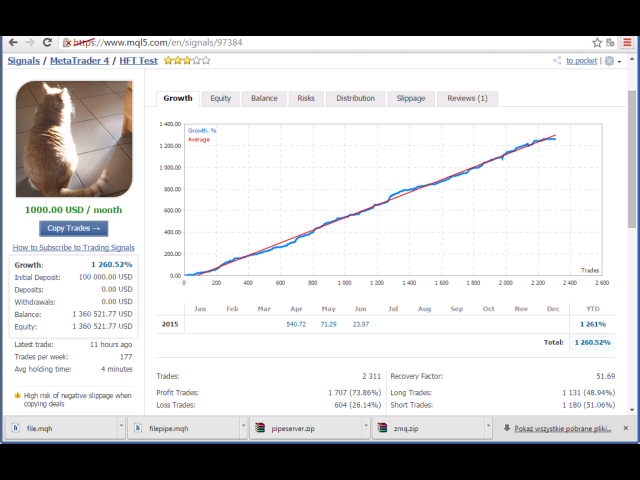Click the browser back arrow
The width and height of the screenshot is (640, 480).
(x=11, y=43)
